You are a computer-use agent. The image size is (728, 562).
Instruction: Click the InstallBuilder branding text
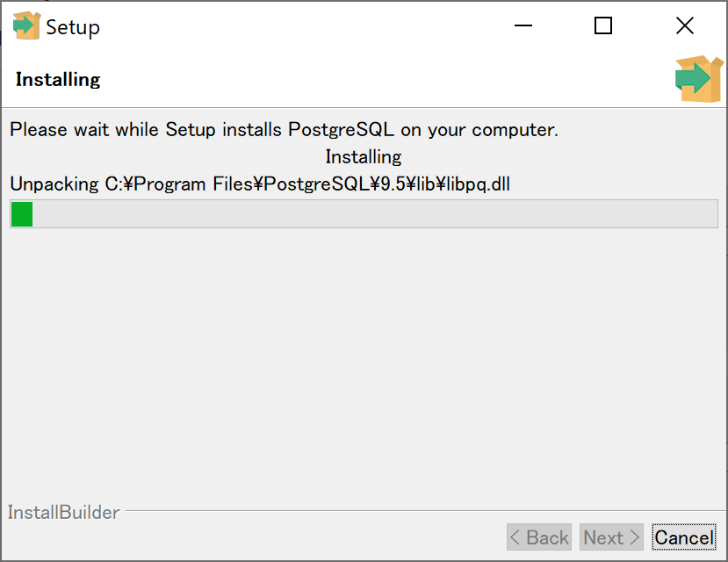click(x=62, y=512)
